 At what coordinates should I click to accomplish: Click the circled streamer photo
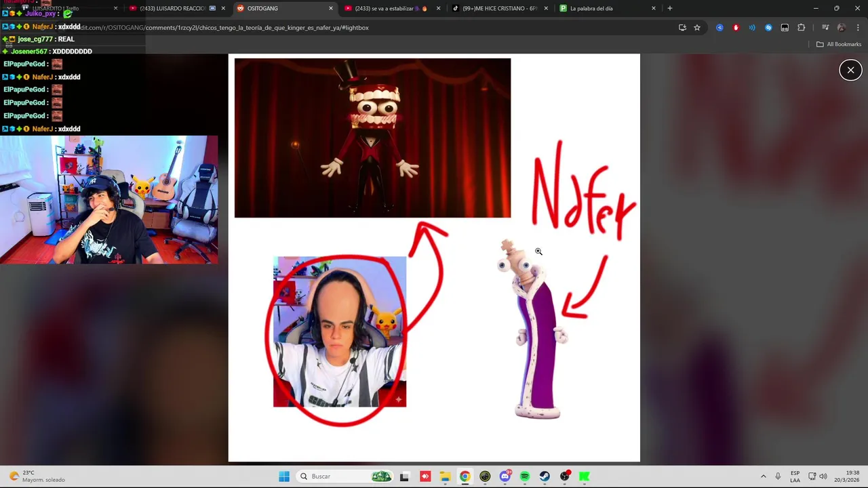340,331
